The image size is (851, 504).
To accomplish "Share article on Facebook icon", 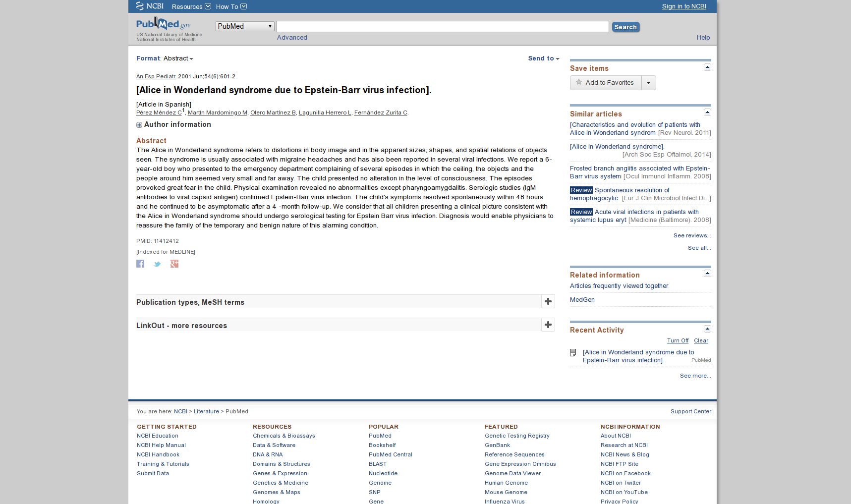I will pyautogui.click(x=140, y=264).
